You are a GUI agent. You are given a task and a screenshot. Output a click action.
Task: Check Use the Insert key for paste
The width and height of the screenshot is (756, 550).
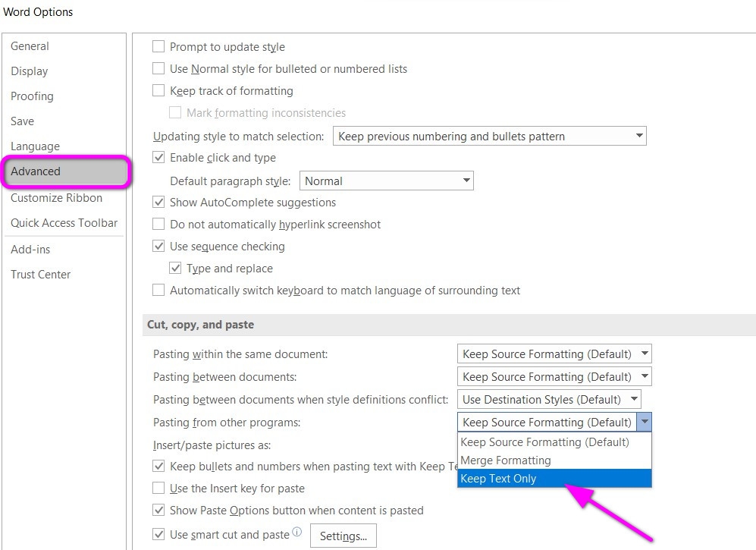tap(158, 489)
